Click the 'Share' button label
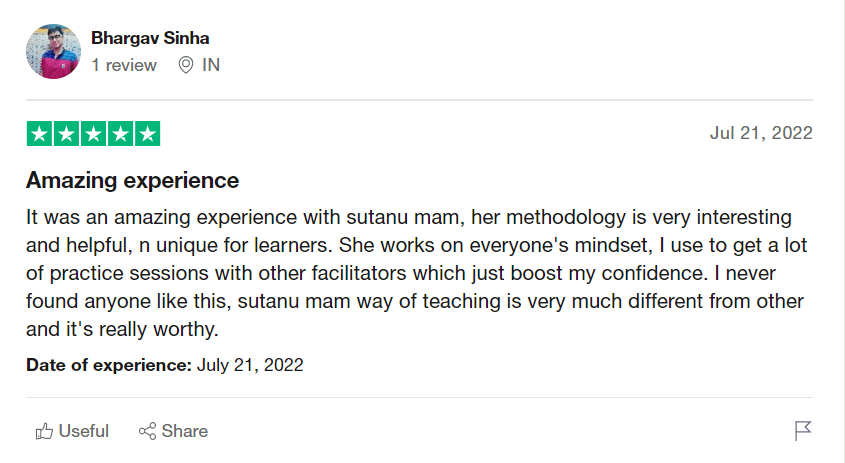The height and width of the screenshot is (463, 845). (185, 431)
